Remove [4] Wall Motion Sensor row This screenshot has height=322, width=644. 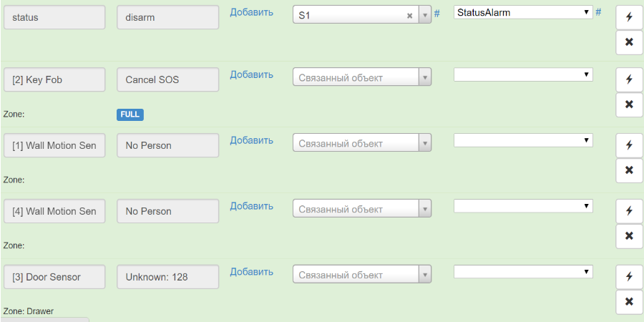point(629,236)
